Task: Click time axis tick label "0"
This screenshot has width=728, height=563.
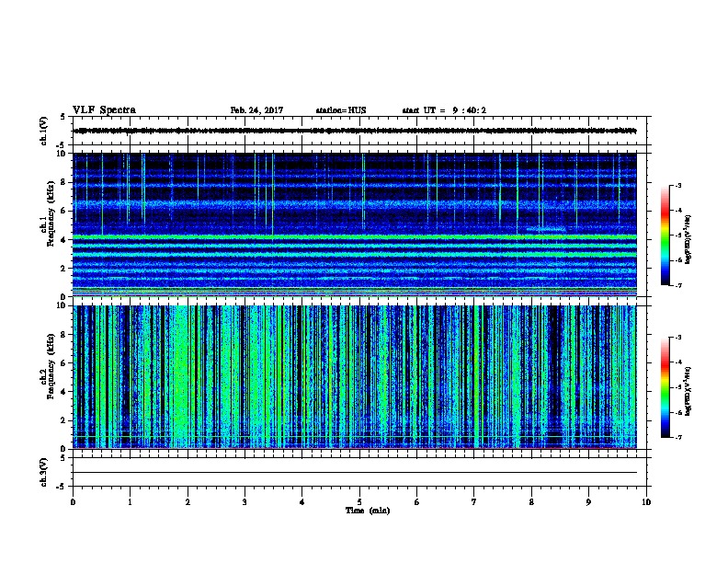Action: coord(73,502)
